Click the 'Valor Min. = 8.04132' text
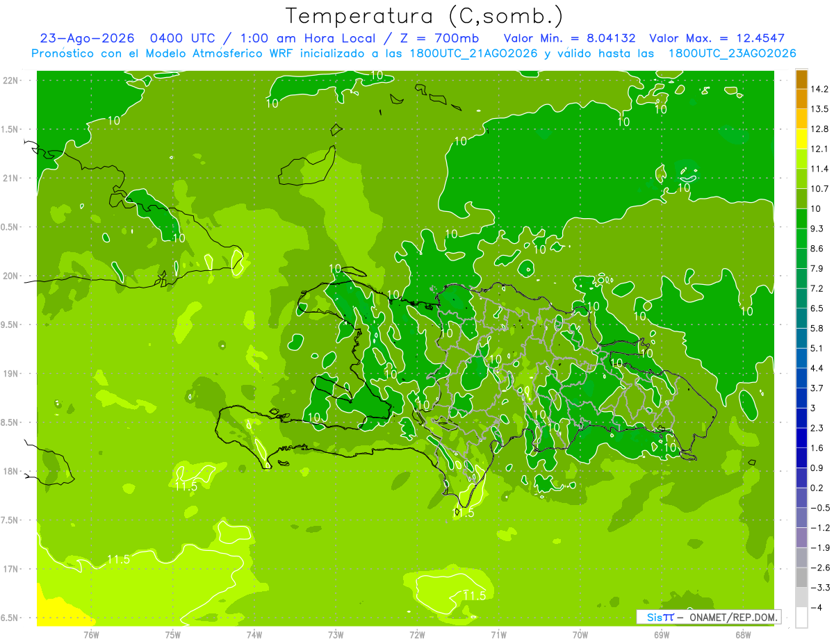This screenshot has width=834, height=644. 570,38
